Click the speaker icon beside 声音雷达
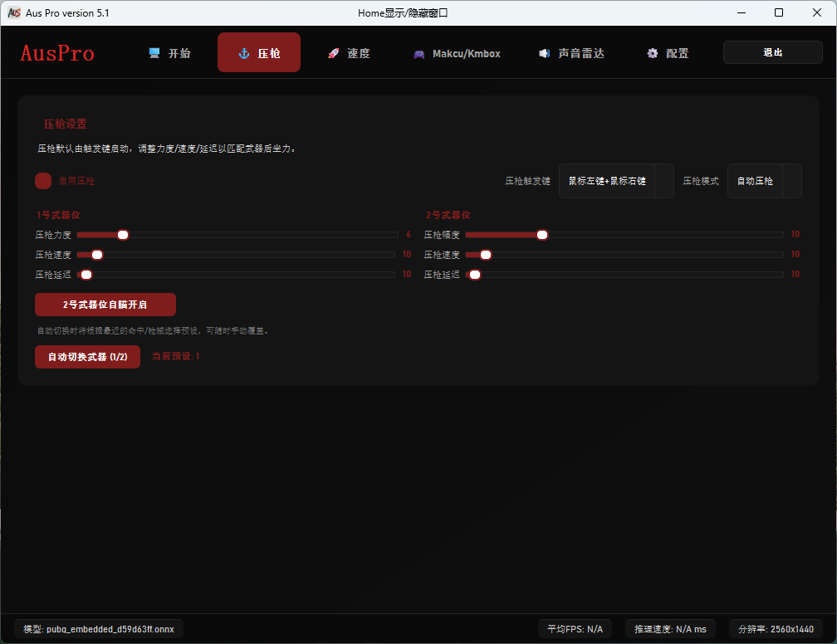 tap(544, 53)
